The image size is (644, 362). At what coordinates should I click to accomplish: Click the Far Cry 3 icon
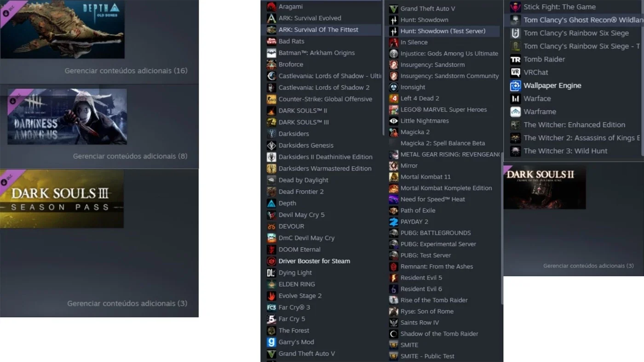[271, 307]
